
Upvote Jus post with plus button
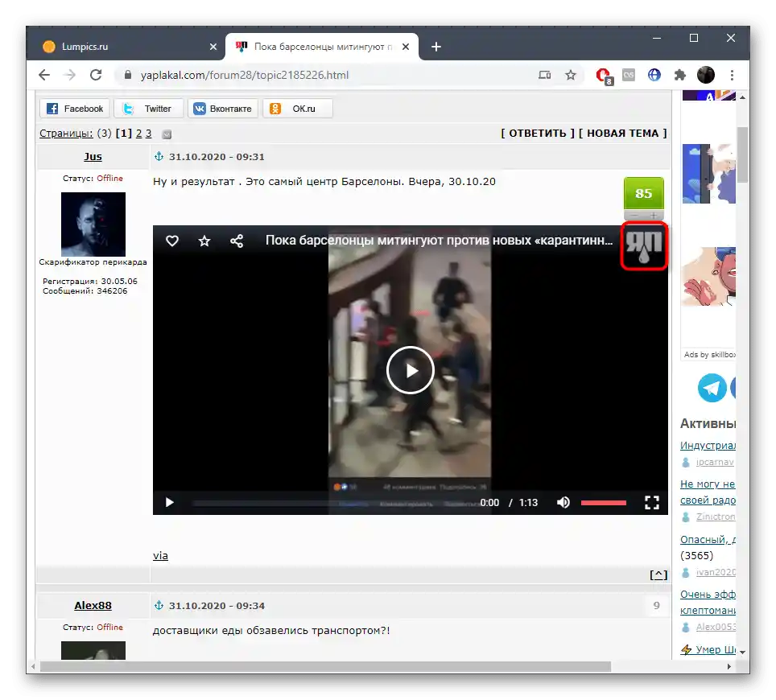pos(654,215)
